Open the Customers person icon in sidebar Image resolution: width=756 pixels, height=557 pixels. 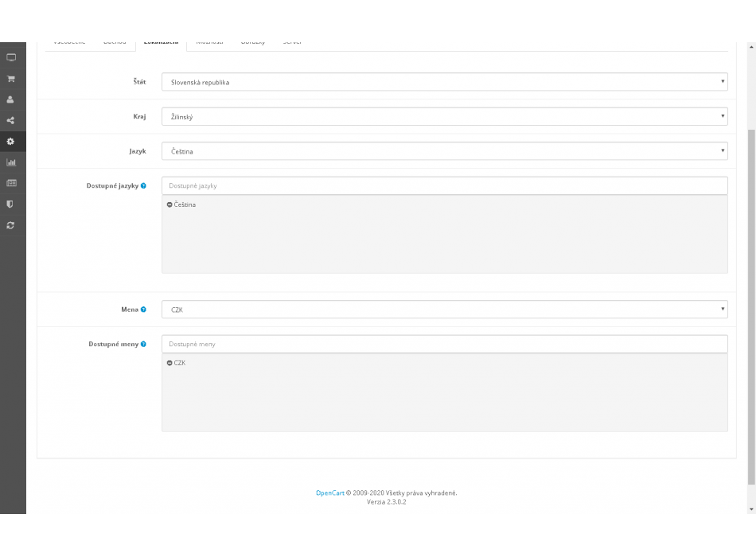coord(10,99)
